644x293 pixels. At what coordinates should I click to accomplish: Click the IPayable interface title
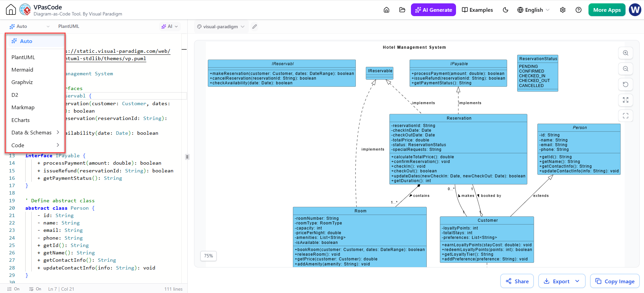[459, 64]
